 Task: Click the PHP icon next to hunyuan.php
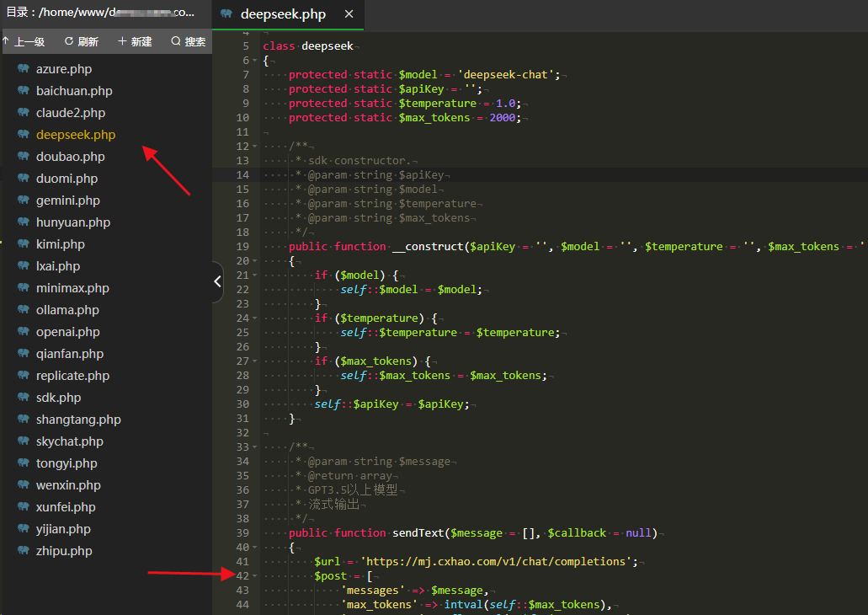(24, 222)
